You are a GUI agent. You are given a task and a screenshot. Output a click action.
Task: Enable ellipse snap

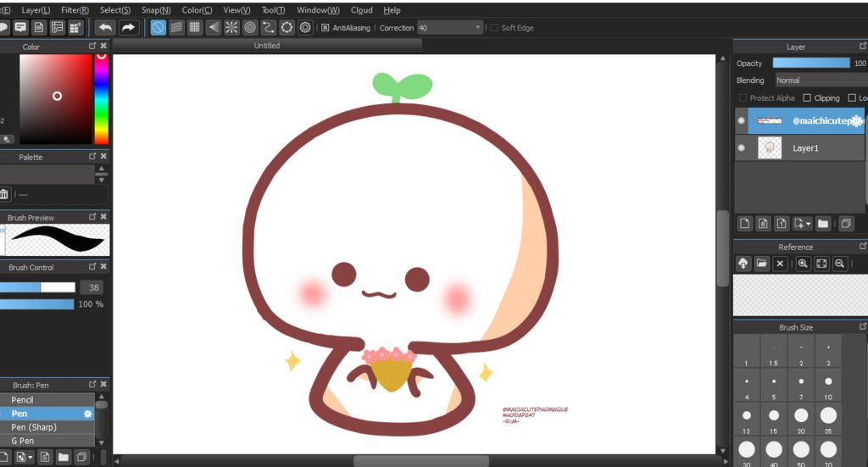[287, 28]
